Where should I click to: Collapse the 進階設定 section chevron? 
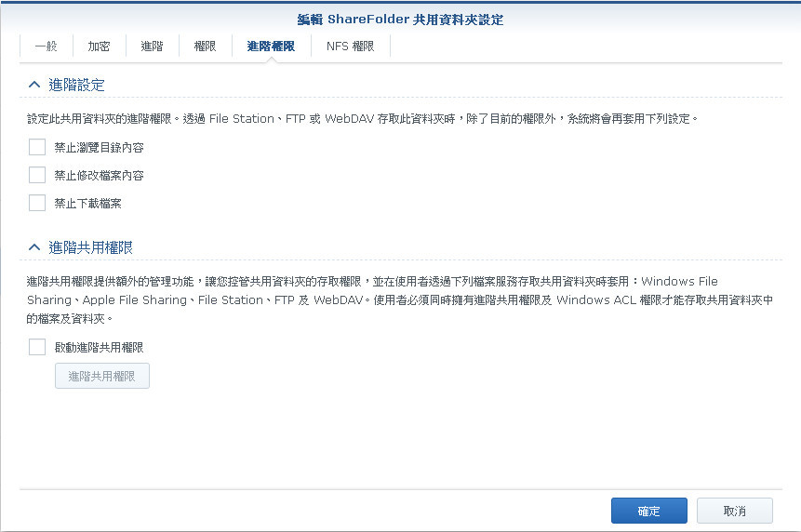pyautogui.click(x=34, y=85)
